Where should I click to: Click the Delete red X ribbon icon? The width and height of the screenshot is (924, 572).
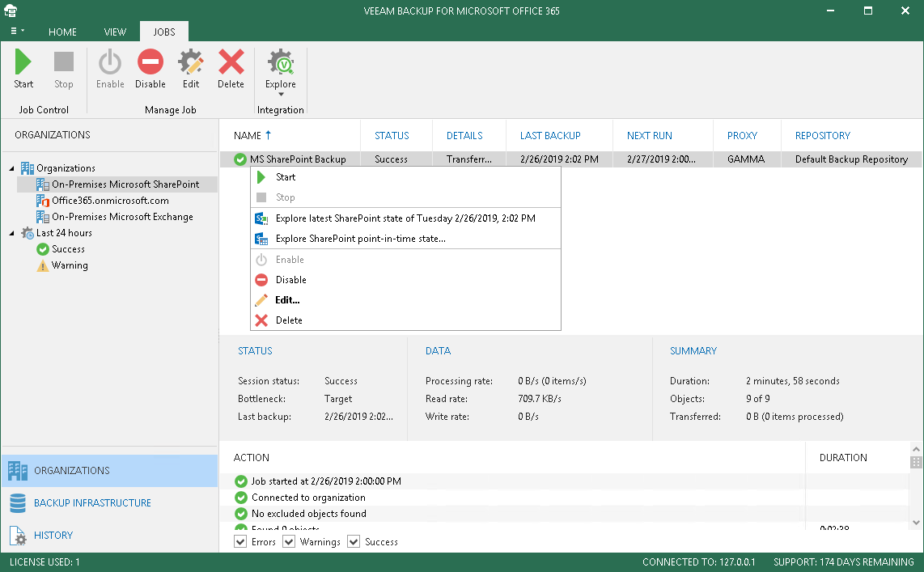231,61
